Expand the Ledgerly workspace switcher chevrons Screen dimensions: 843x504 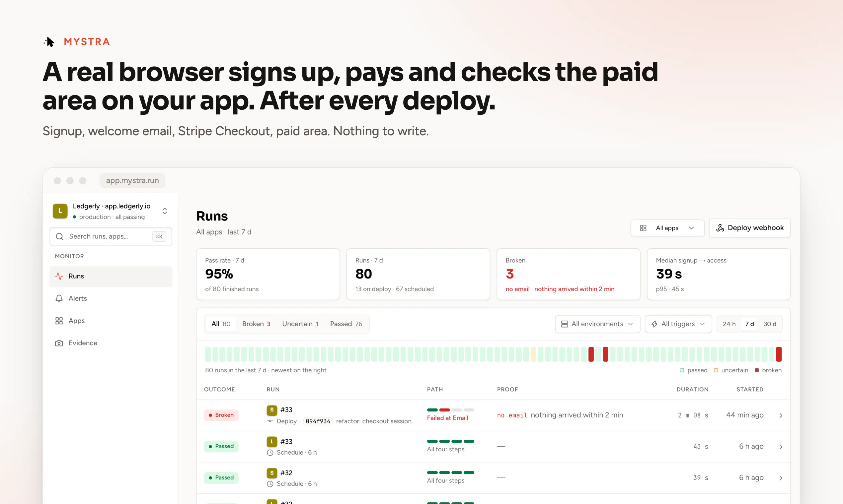point(165,211)
